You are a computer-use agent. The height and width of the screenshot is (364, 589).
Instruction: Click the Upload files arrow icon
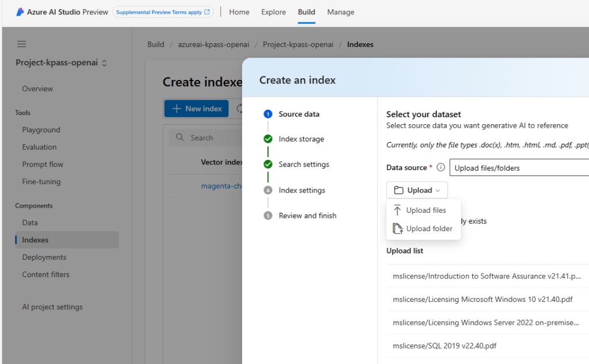(x=397, y=210)
